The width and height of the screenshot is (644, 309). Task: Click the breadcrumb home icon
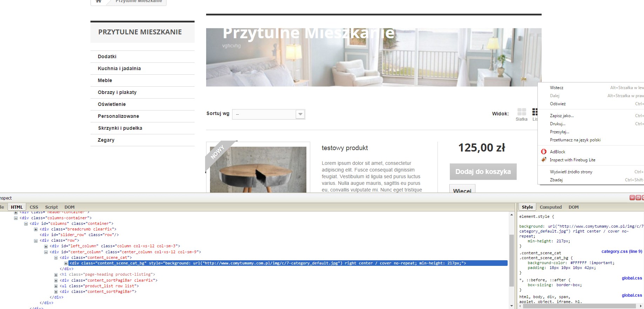click(x=99, y=1)
